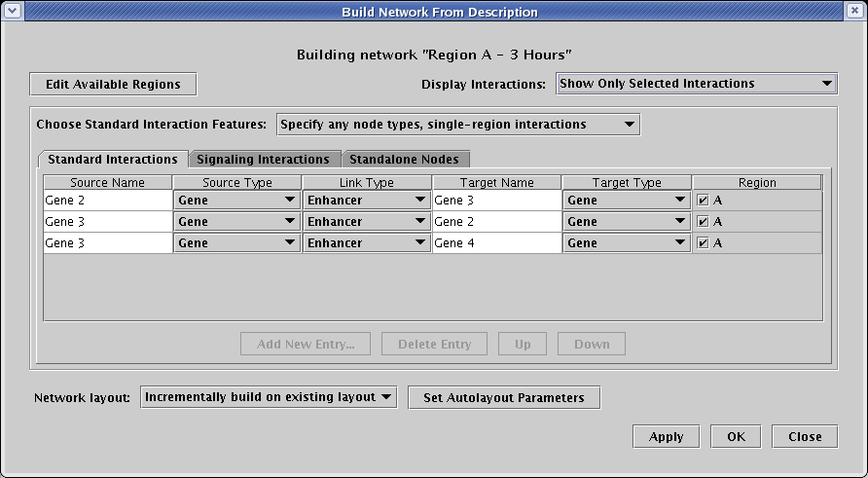The image size is (868, 478).
Task: Uncheck Region A for Gene 3 to Gene 2 row
Action: pos(704,222)
